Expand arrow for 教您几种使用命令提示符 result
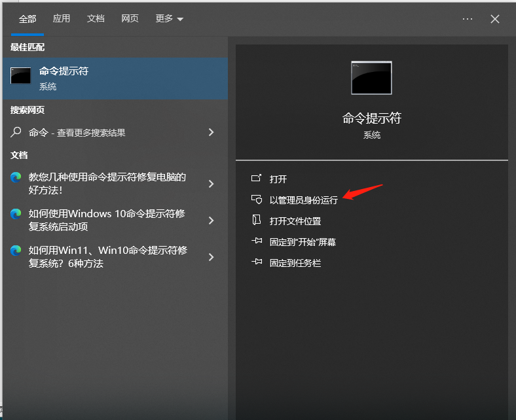516x420 pixels. coord(212,184)
